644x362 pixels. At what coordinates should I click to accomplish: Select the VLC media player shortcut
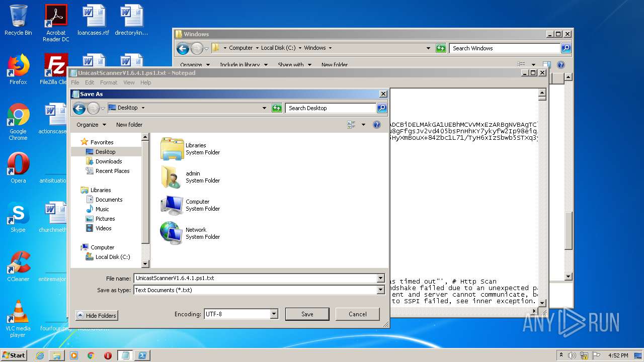(18, 319)
